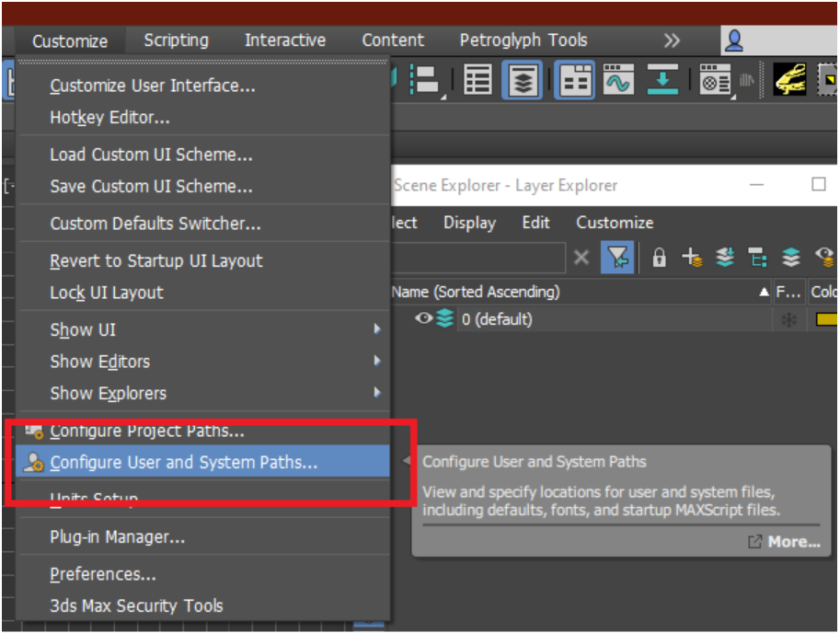Viewport: 840px width, 633px height.
Task: Open the Plug-in Manager...
Action: [203, 536]
